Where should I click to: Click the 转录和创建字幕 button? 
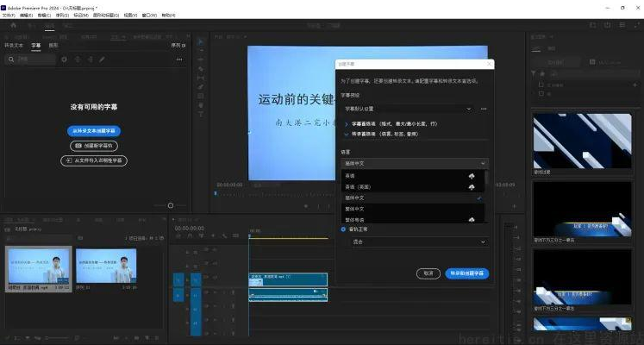coord(467,273)
